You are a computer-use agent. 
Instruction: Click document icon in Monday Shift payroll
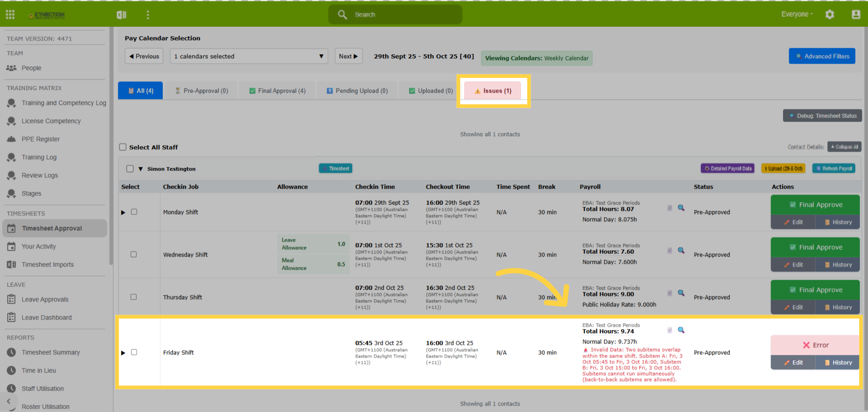click(669, 208)
